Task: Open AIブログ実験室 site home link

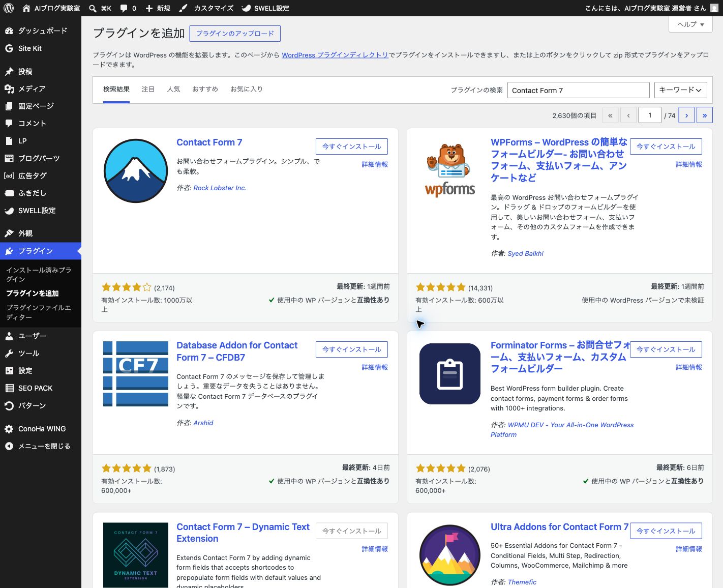Action: (x=51, y=8)
